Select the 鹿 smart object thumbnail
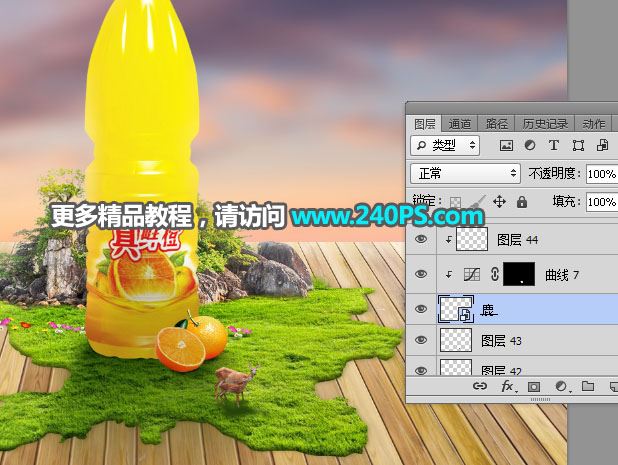Screen dimensions: 618x465 [x=456, y=309]
